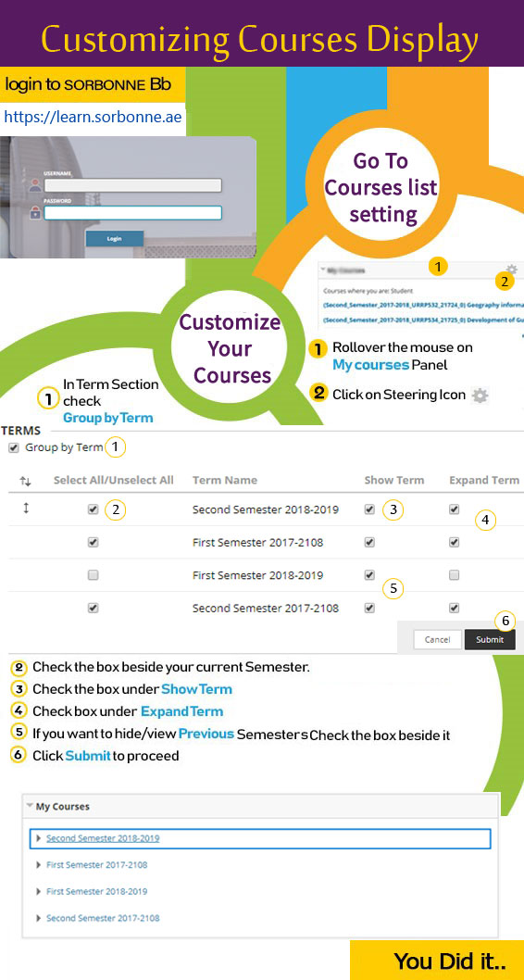Viewport: 524px width, 980px height.
Task: Uncheck Show Term for Second Semester 2018-2019
Action: point(369,509)
